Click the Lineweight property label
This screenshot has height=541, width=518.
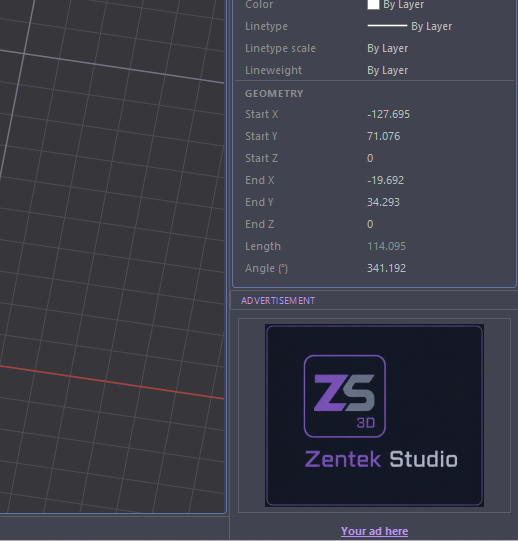pos(273,70)
